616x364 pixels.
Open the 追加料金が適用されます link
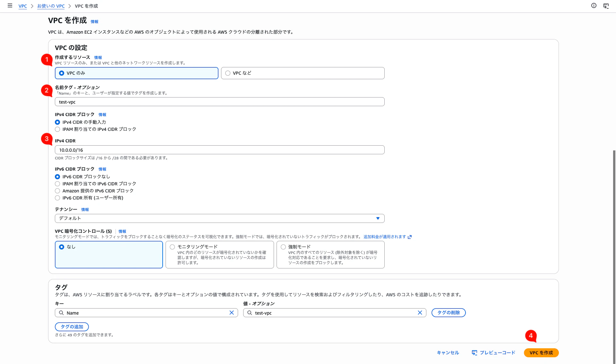384,237
